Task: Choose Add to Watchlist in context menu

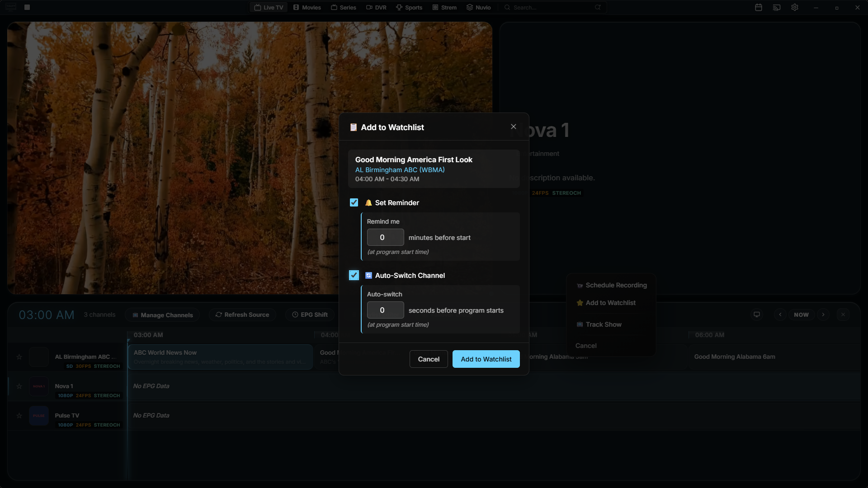Action: pos(611,303)
